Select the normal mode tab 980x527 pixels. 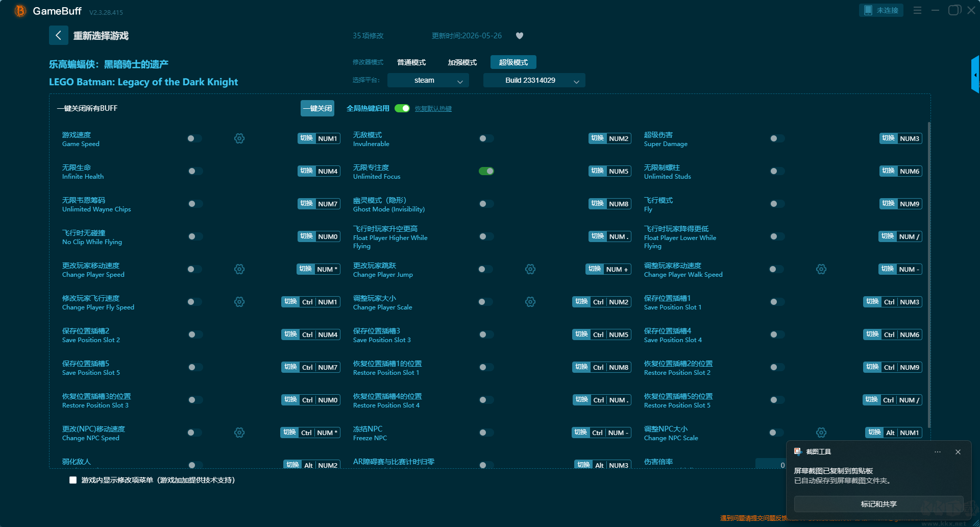click(x=411, y=62)
